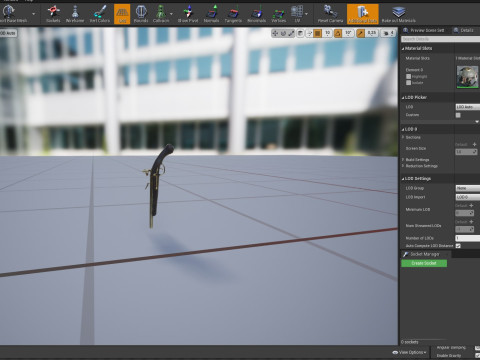
Task: Click the Collision toolbar icon
Action: point(161,14)
